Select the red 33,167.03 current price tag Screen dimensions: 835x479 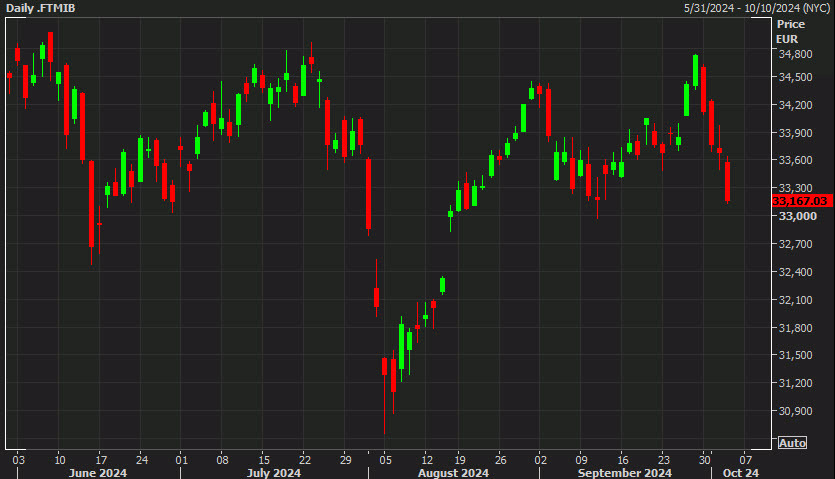(x=802, y=201)
